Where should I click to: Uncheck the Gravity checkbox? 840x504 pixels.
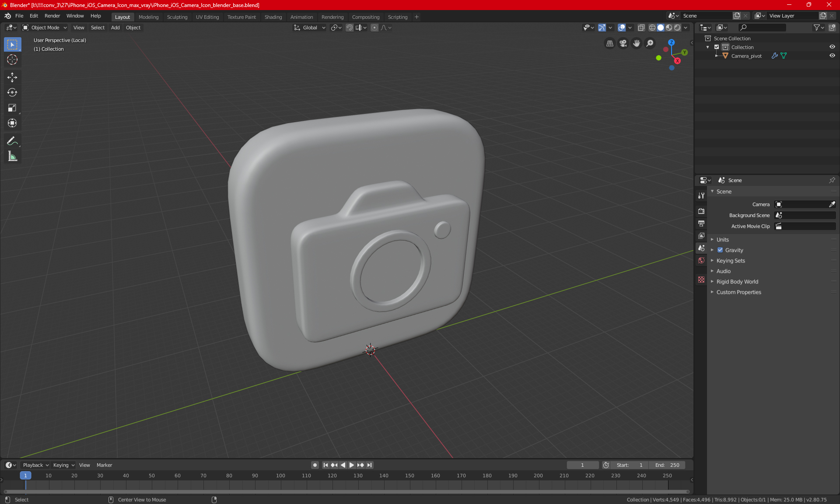[x=720, y=250]
